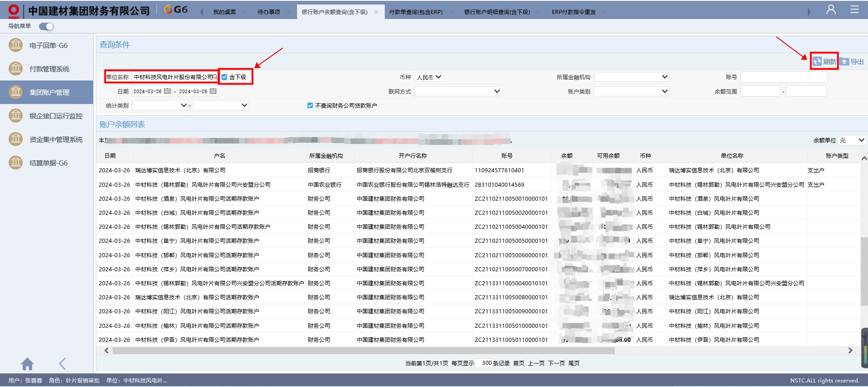Select account number 110924577610401 cell
This screenshot has height=387, width=868.
click(511, 170)
